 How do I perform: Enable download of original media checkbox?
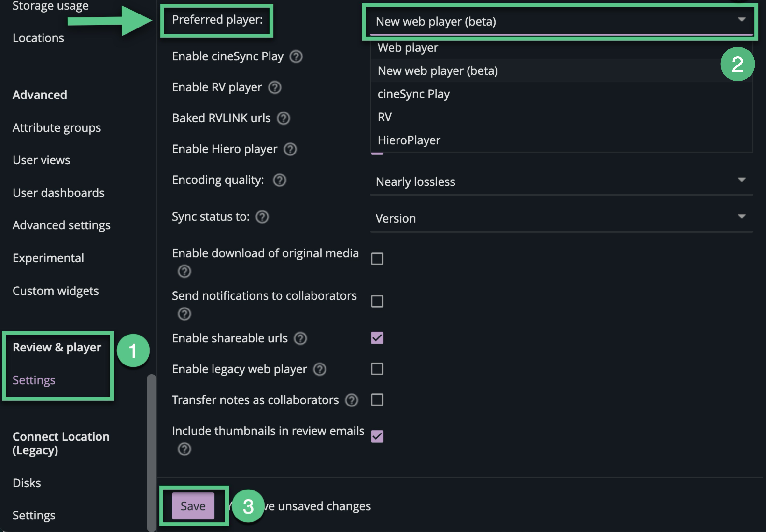coord(377,259)
